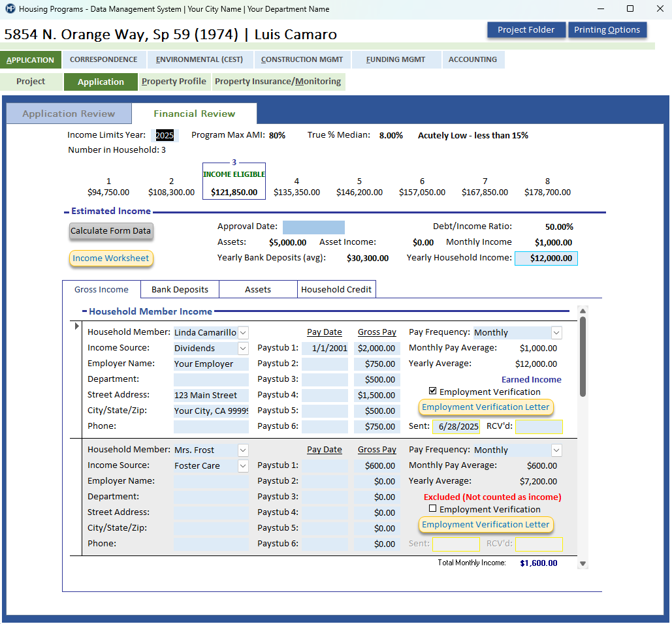This screenshot has width=672, height=624.
Task: Click the Sent date field 6/28/2025
Action: pyautogui.click(x=456, y=427)
